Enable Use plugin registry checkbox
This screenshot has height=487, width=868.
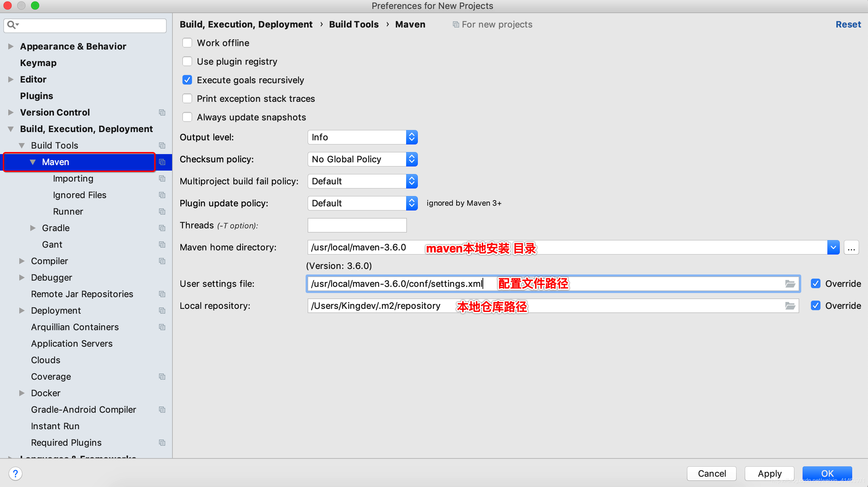tap(187, 62)
